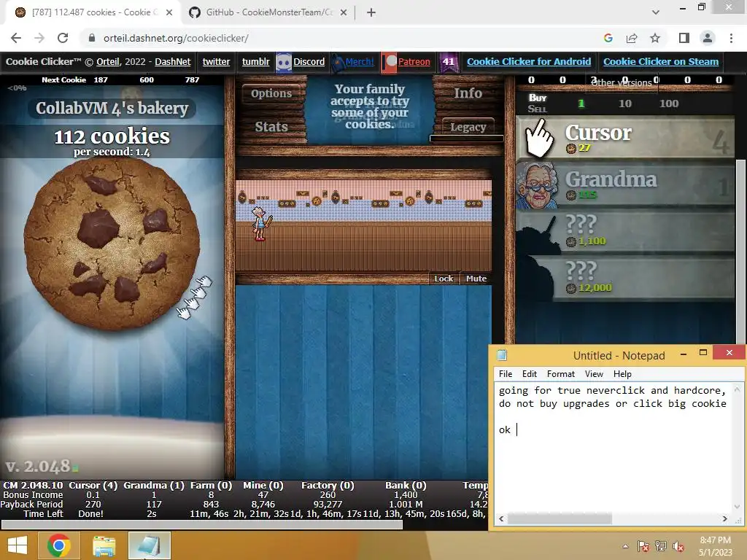Open the Other versions dropdown

click(x=622, y=82)
